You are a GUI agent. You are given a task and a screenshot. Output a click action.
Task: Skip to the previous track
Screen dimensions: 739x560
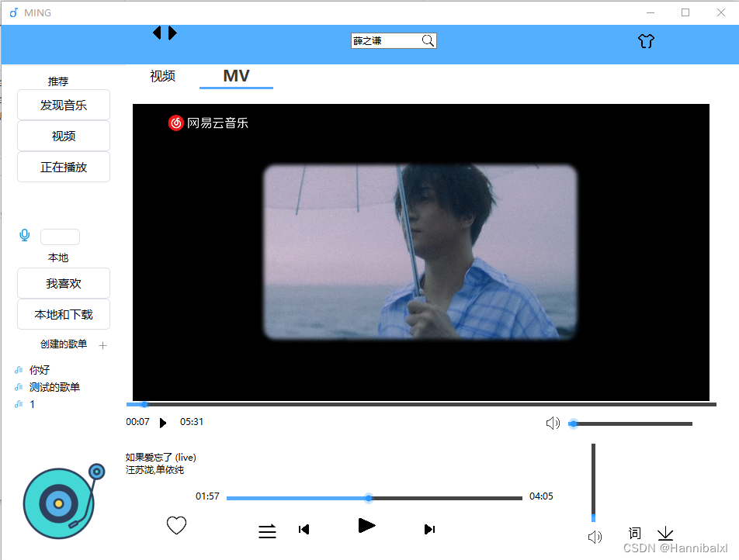pos(304,530)
